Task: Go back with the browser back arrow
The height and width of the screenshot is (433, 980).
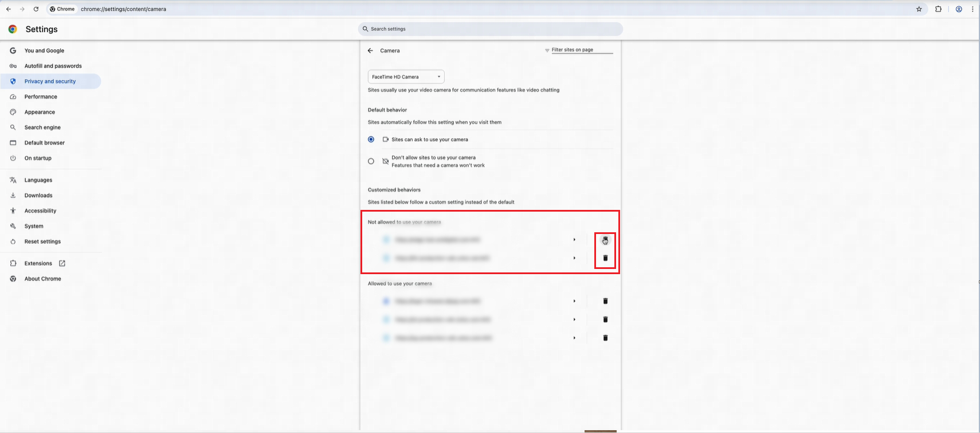Action: click(x=8, y=9)
